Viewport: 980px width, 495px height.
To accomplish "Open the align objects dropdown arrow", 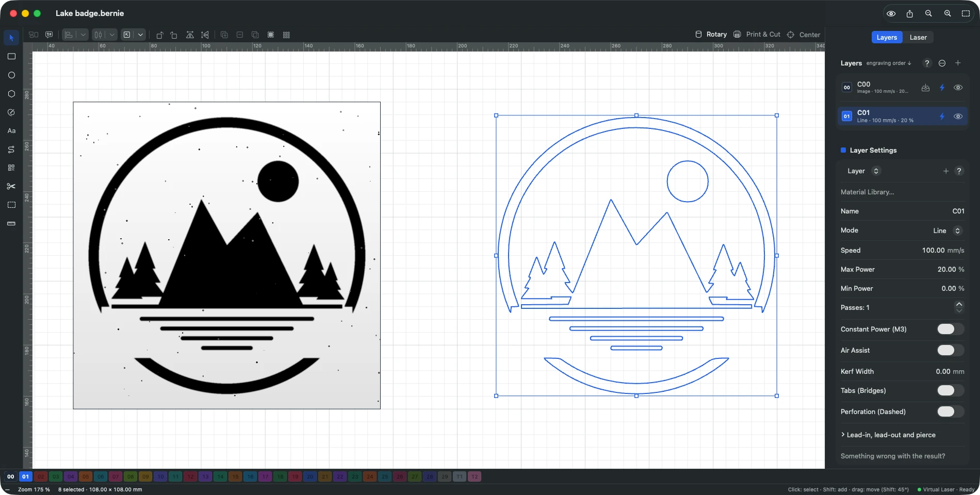I will tap(83, 35).
